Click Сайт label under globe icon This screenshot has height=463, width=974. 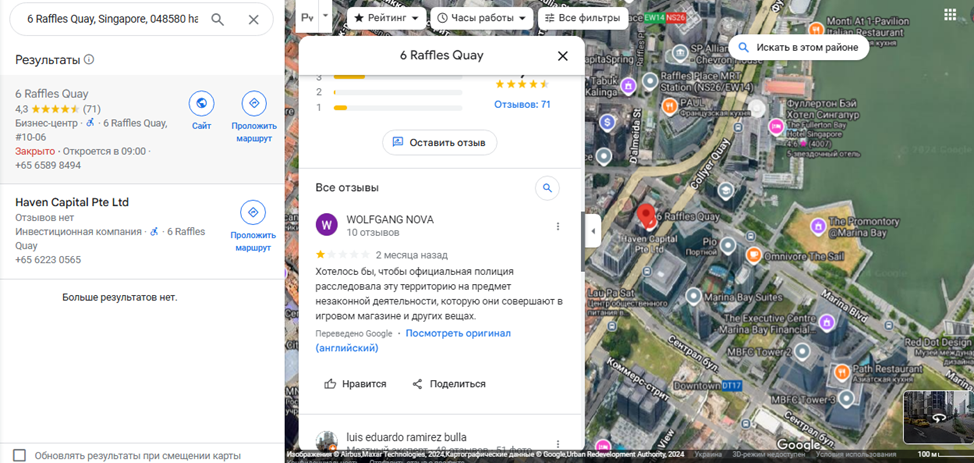tap(201, 126)
